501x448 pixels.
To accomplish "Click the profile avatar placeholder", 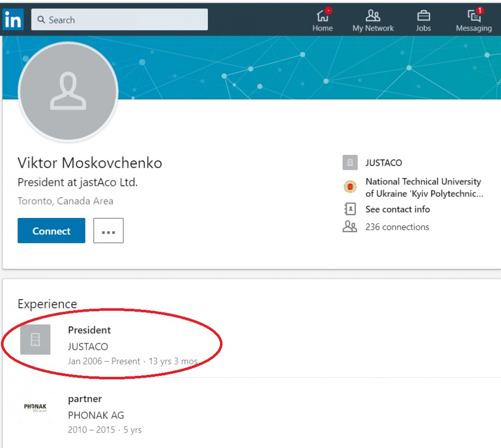I will pos(68,92).
